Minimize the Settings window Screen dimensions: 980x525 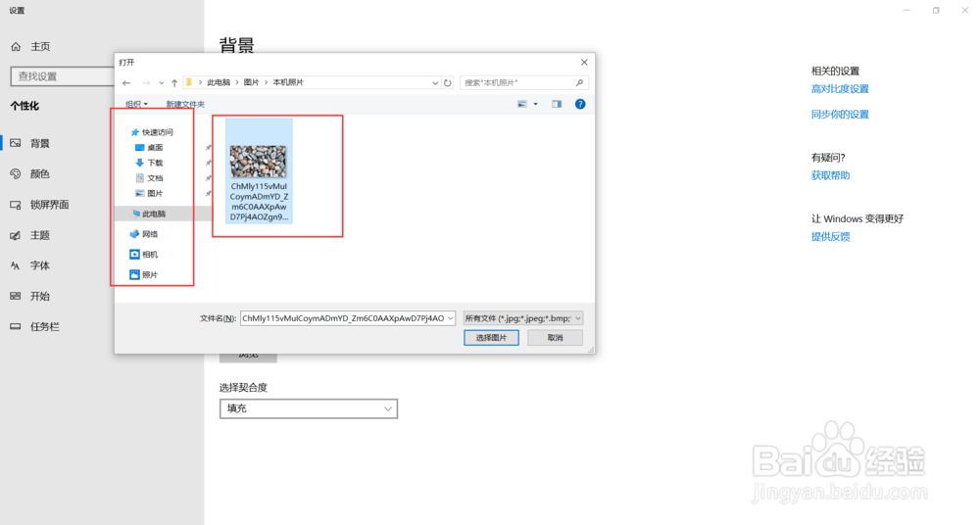[x=906, y=10]
